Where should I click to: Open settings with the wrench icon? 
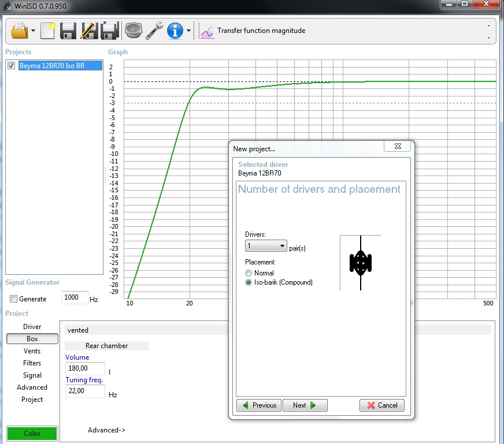(154, 31)
